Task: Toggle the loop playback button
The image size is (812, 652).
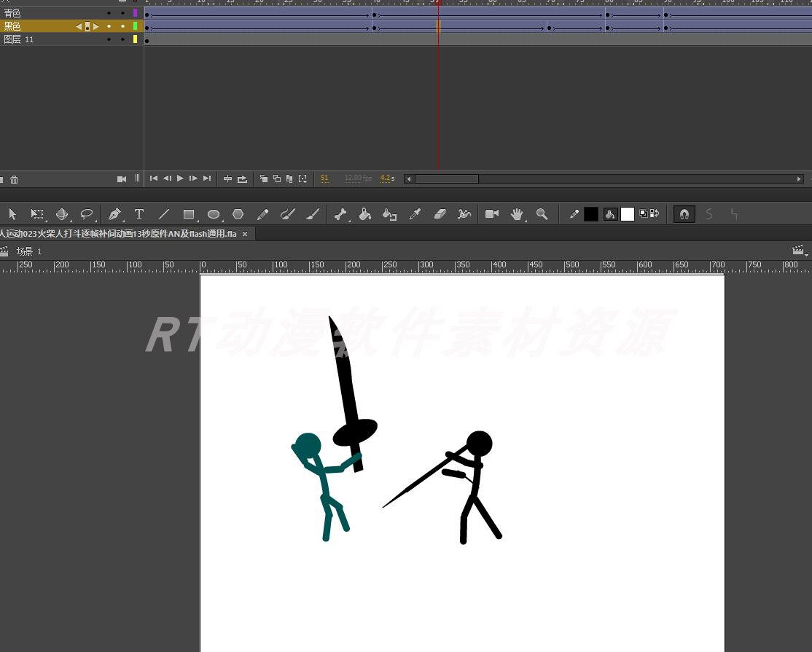Action: 242,178
